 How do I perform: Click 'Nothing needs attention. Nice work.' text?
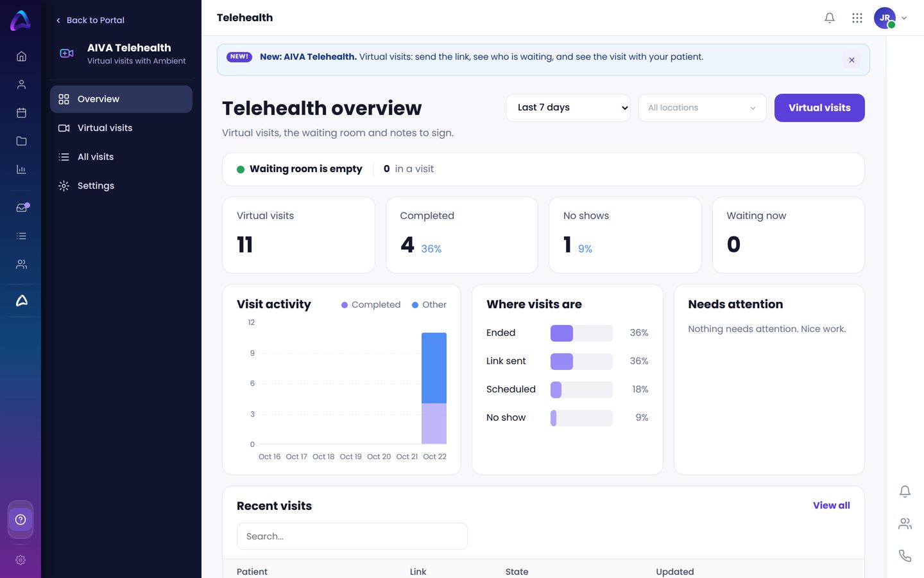767,329
